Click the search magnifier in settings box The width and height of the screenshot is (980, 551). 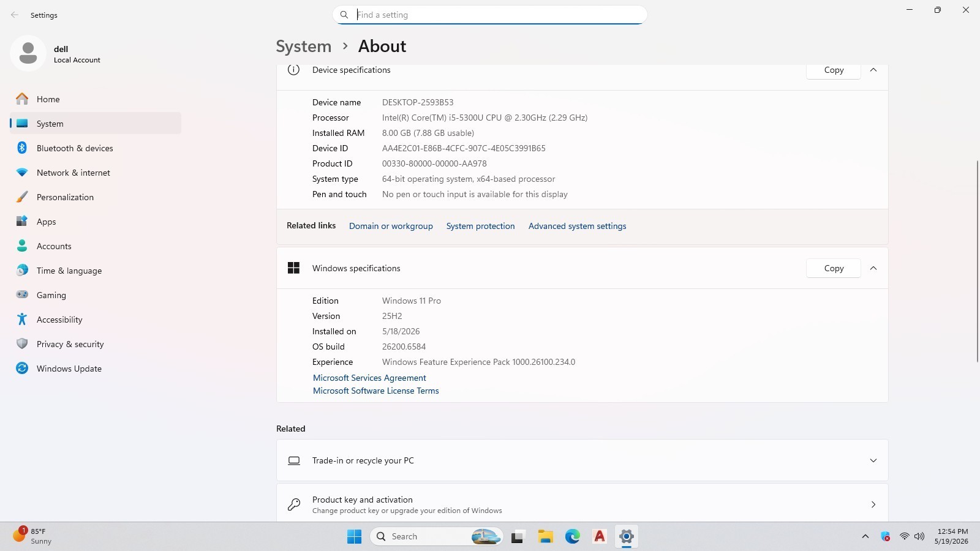pos(344,15)
